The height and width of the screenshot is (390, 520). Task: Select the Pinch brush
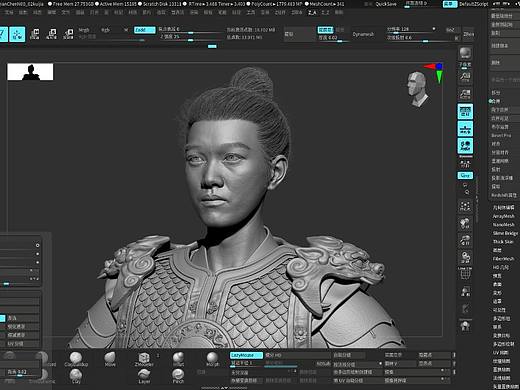tap(178, 376)
